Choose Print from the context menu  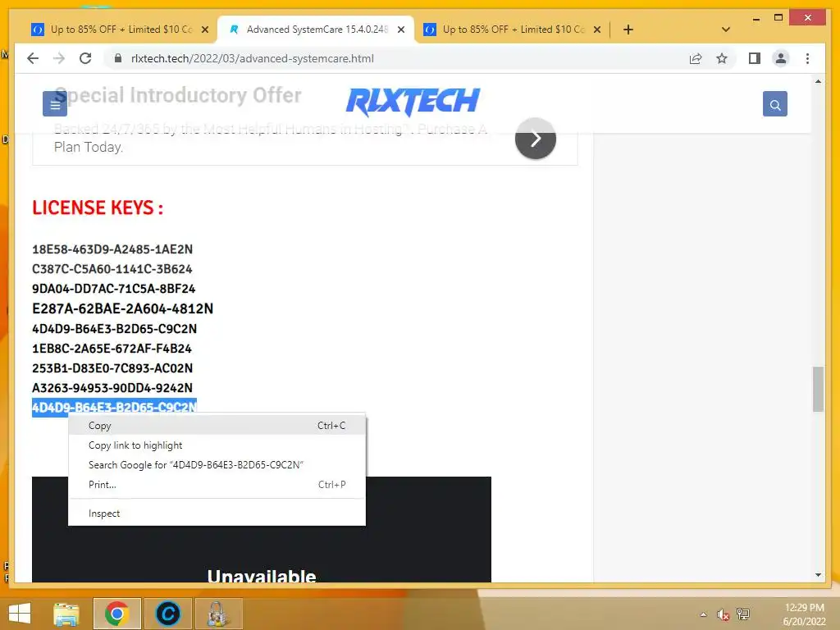[x=217, y=484]
